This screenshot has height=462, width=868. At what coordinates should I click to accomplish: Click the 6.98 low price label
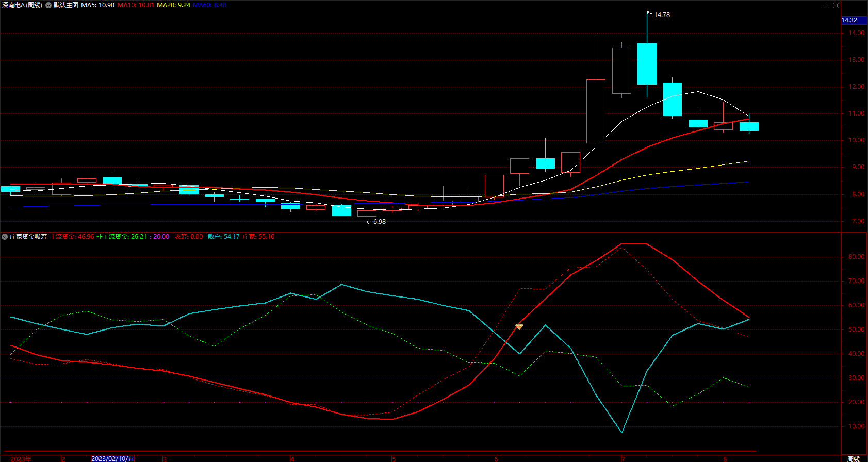380,222
